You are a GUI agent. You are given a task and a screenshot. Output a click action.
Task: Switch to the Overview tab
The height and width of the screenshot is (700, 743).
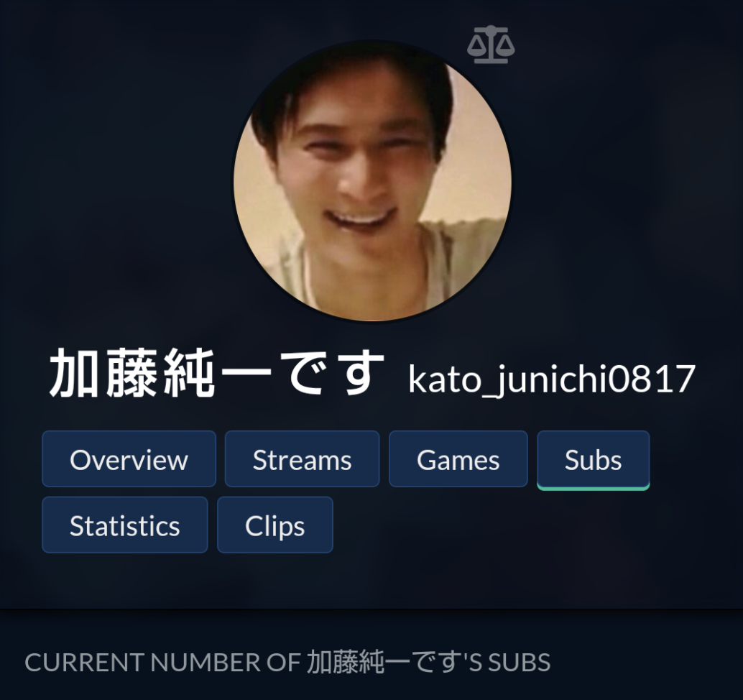129,459
